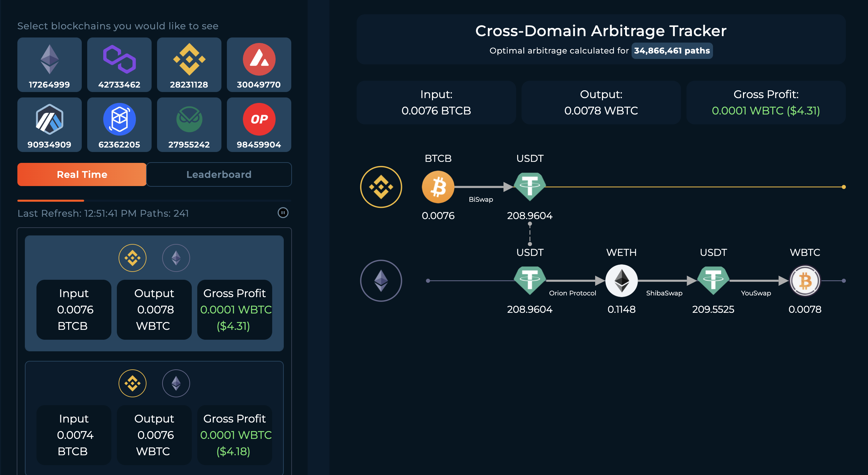Click the USDT token icon valued 208.9604 on Ethereum row

point(530,280)
